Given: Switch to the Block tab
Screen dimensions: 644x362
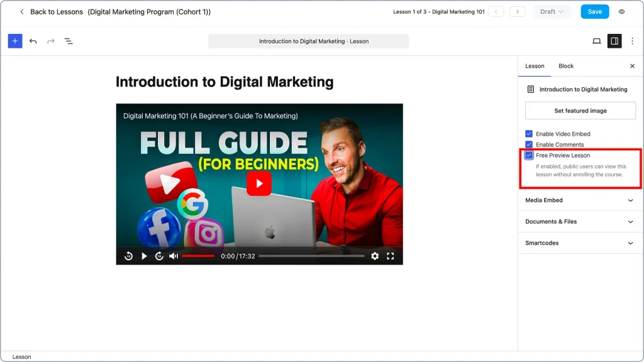Looking at the screenshot, I should [566, 66].
